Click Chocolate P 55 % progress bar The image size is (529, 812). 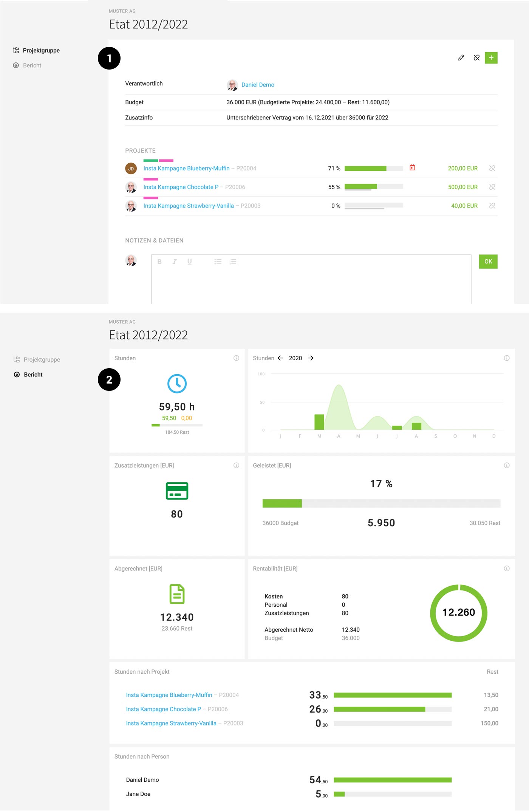point(374,186)
